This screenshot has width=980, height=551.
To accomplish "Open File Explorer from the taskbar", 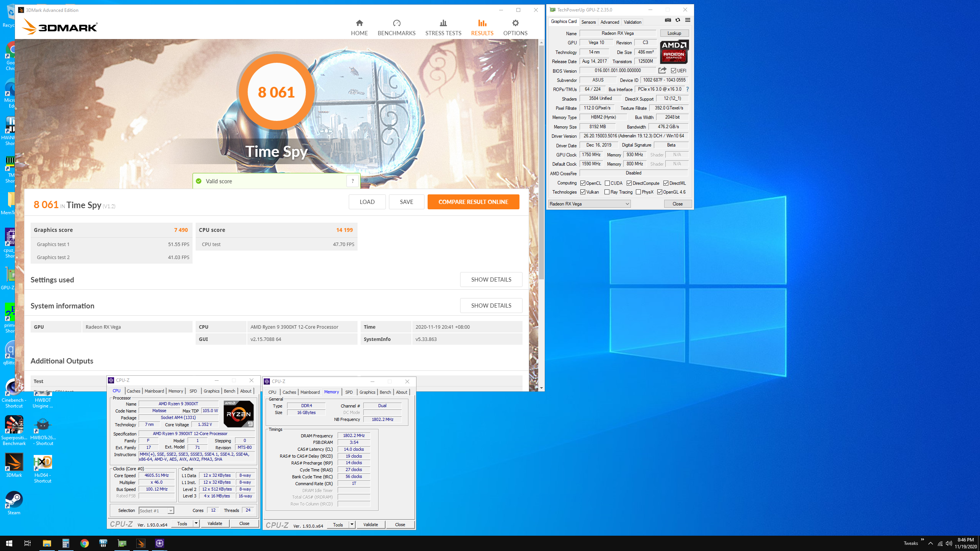I will (x=47, y=543).
